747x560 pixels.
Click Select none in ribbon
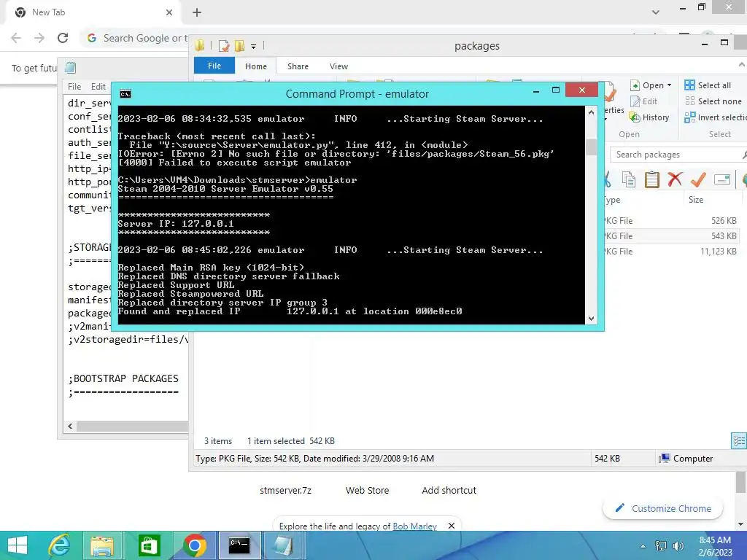(713, 101)
